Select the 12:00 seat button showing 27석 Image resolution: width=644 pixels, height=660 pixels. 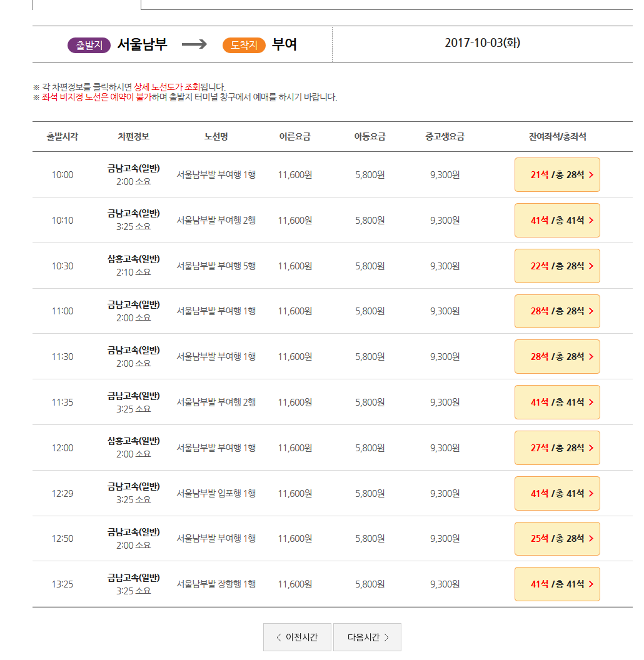click(557, 448)
